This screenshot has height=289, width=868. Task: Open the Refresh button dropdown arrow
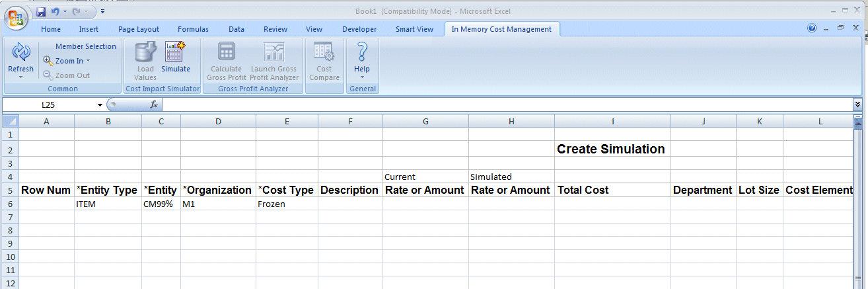click(21, 77)
